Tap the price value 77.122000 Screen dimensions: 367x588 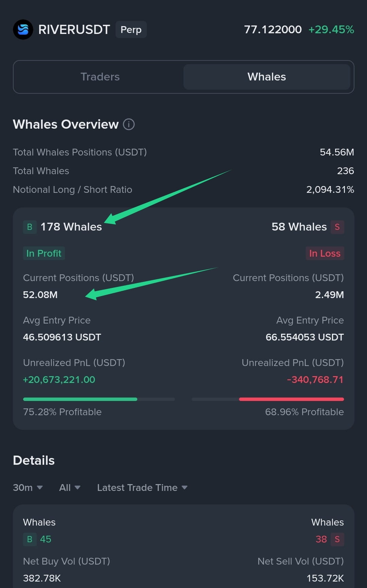(273, 30)
